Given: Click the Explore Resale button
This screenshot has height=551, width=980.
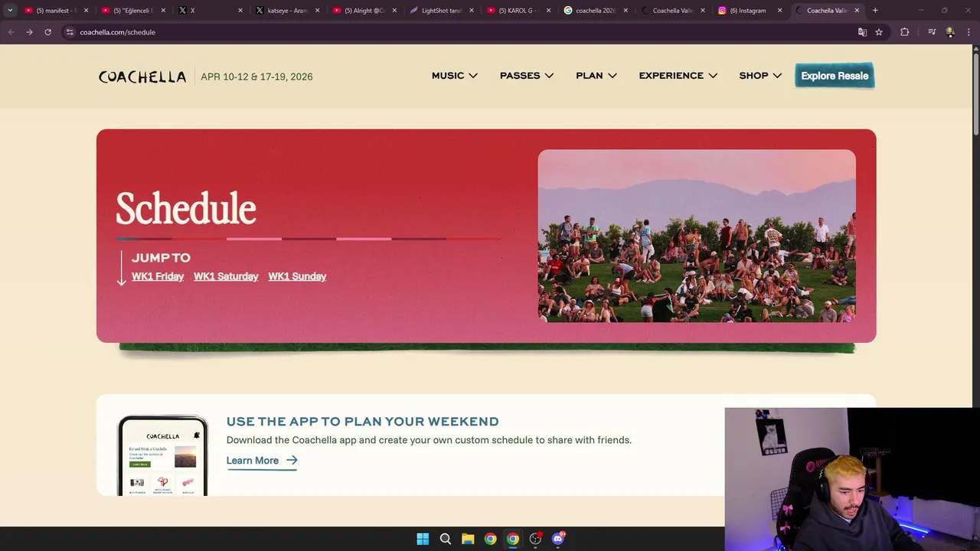Looking at the screenshot, I should (835, 76).
